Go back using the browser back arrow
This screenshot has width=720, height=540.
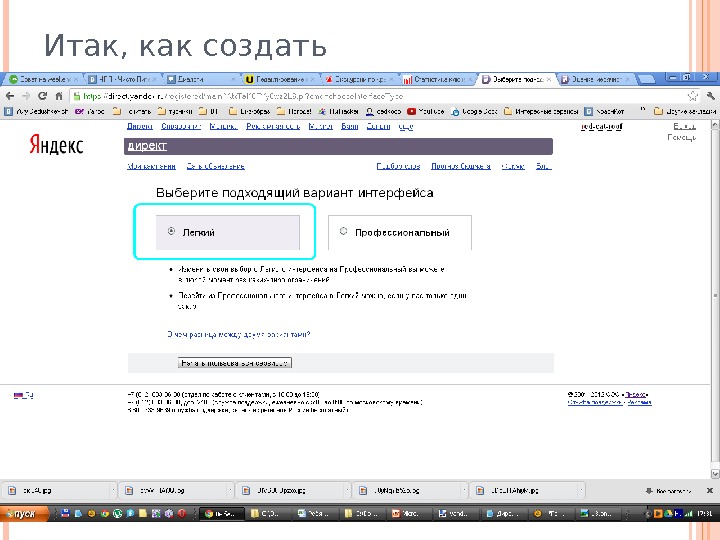pyautogui.click(x=10, y=96)
